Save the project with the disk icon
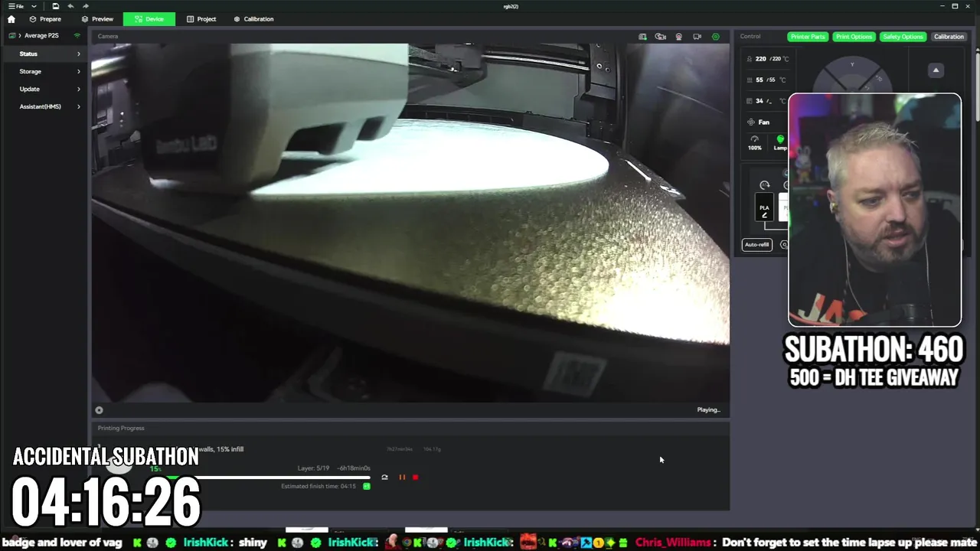980x551 pixels. pyautogui.click(x=55, y=6)
